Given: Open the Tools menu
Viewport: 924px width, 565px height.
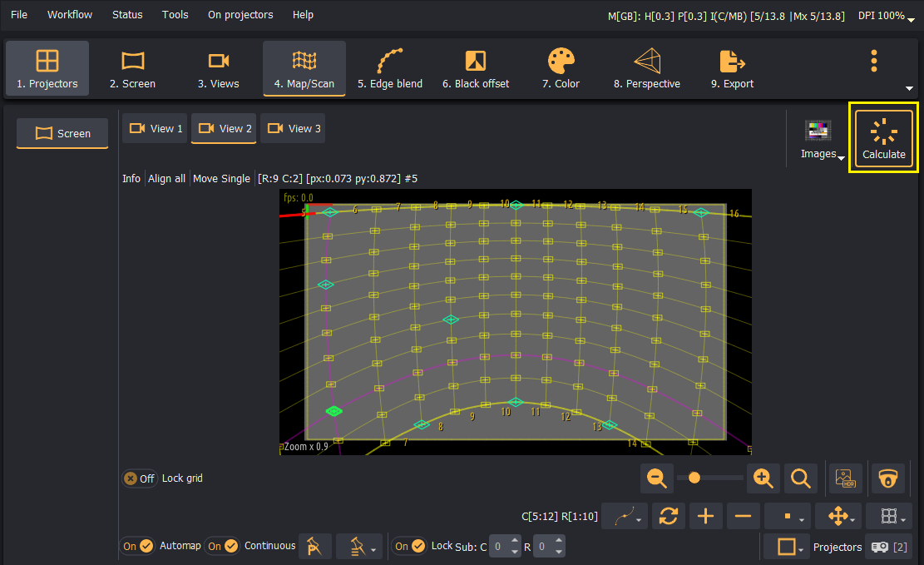Looking at the screenshot, I should (175, 15).
